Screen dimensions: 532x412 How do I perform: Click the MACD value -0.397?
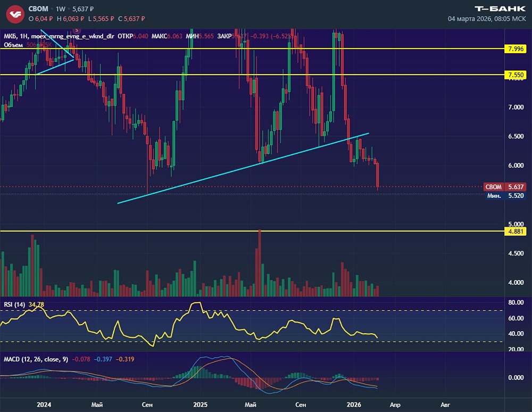point(103,359)
